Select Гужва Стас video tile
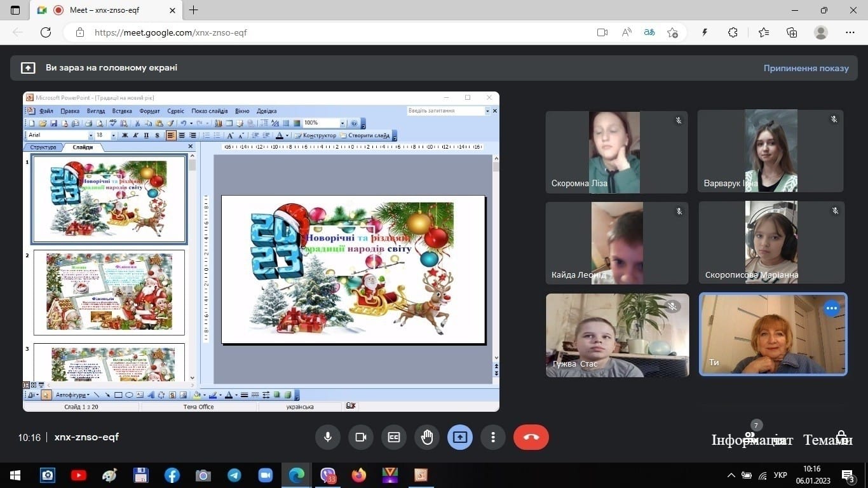 pos(617,335)
